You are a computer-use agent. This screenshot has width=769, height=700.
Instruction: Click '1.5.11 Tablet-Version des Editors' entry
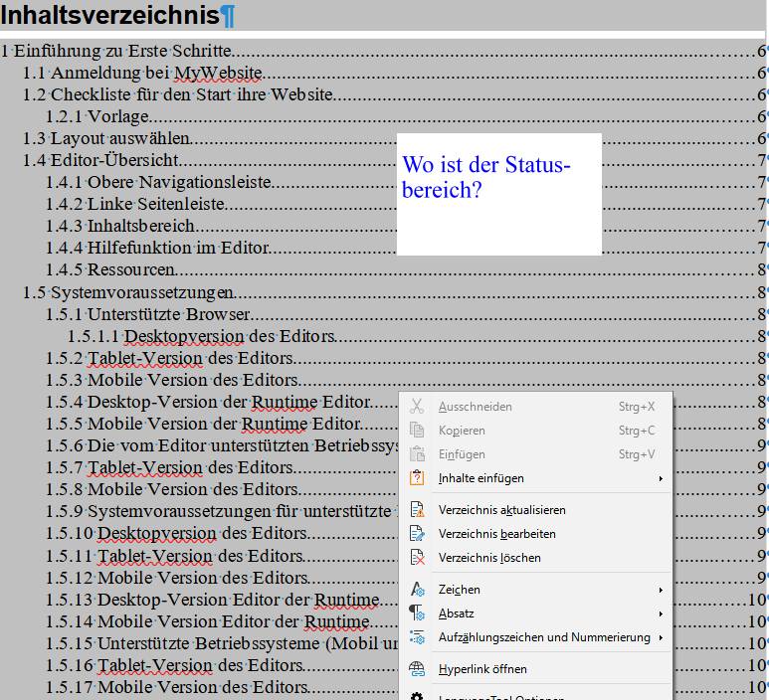point(175,556)
